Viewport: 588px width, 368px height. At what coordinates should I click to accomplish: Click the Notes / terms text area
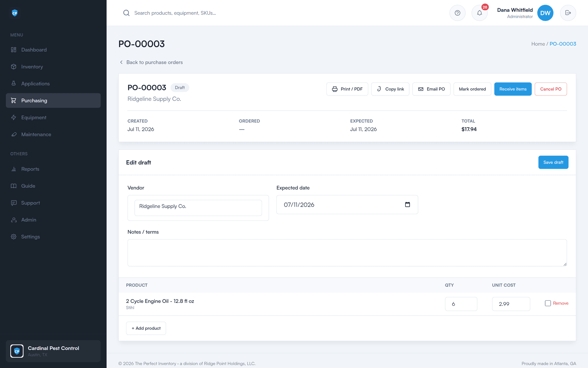[347, 253]
